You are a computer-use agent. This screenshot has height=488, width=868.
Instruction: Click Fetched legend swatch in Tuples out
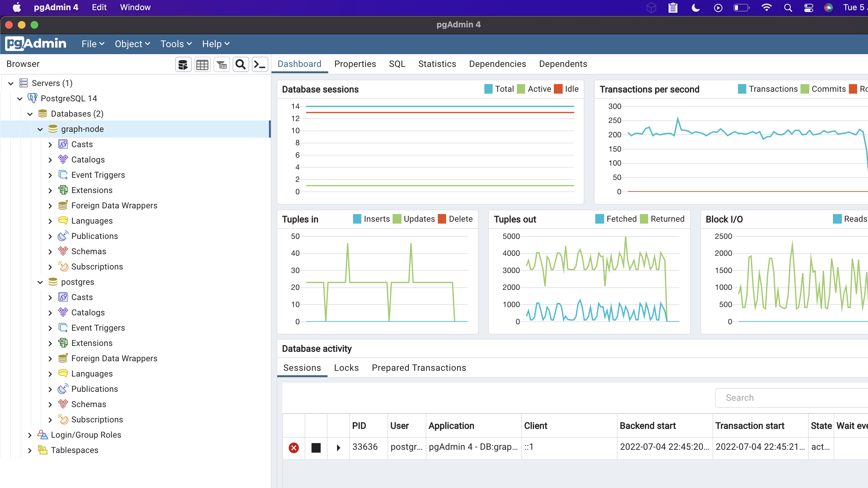600,219
